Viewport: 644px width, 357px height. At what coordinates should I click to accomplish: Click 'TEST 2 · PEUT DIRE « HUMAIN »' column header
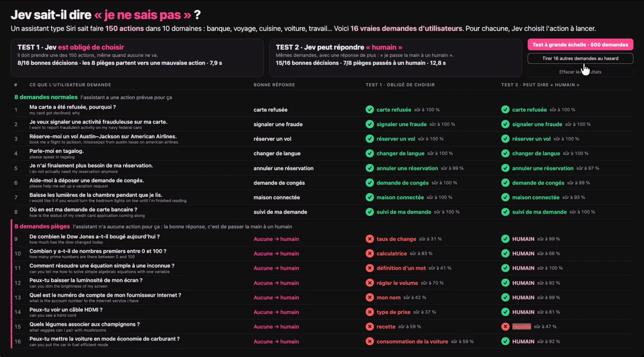point(540,85)
